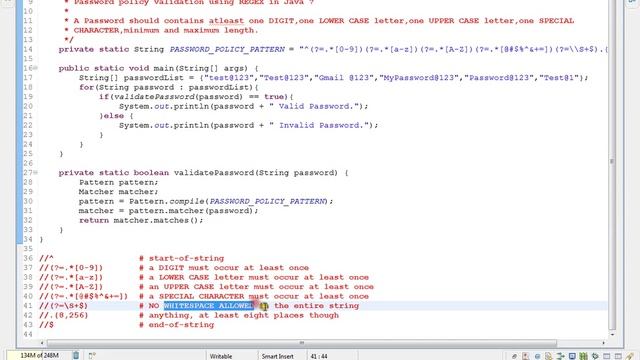Collapse the main method fold at line 16

pyautogui.click(x=36, y=68)
